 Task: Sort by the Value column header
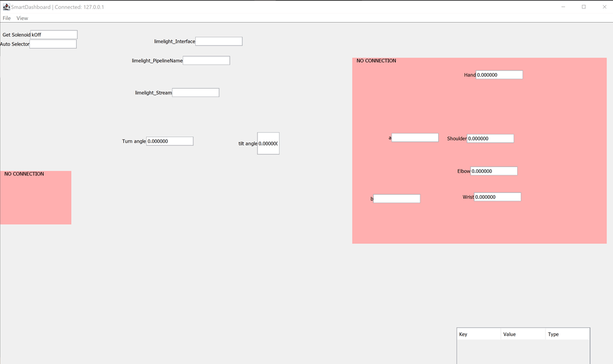tap(523, 334)
